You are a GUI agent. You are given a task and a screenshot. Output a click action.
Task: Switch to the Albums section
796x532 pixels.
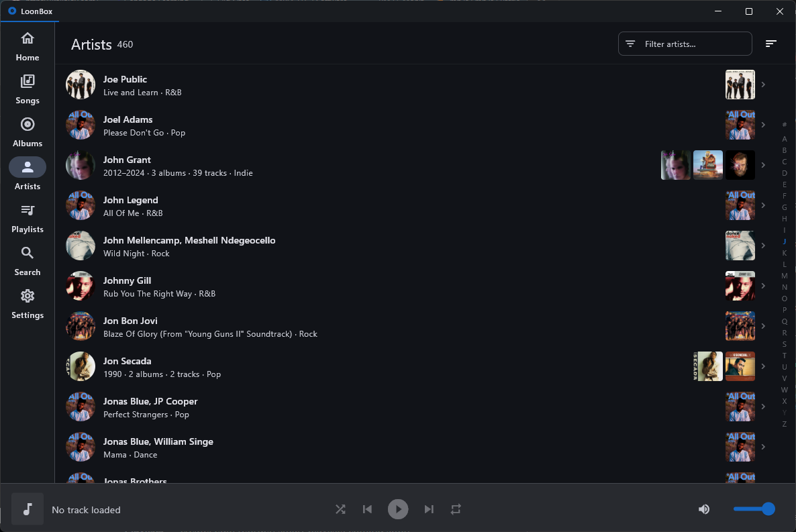point(27,131)
